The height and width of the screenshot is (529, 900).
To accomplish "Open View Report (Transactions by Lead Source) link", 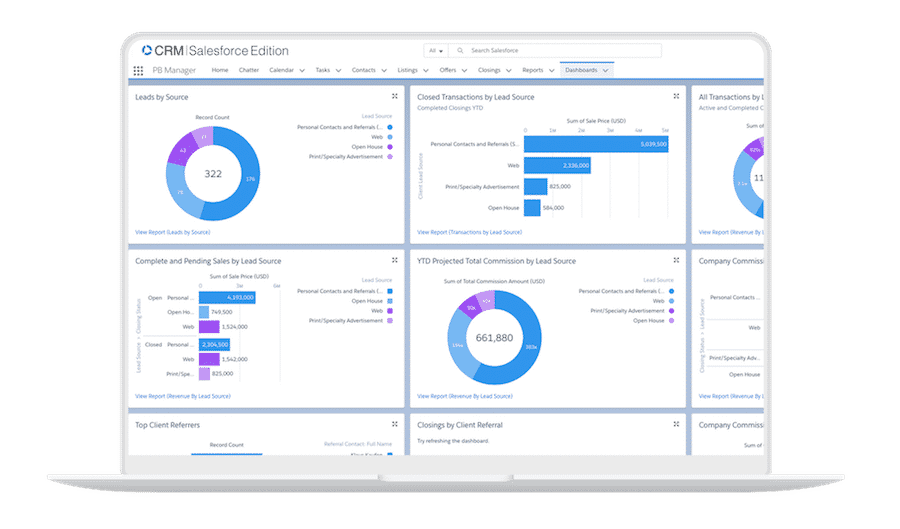I will click(x=469, y=232).
